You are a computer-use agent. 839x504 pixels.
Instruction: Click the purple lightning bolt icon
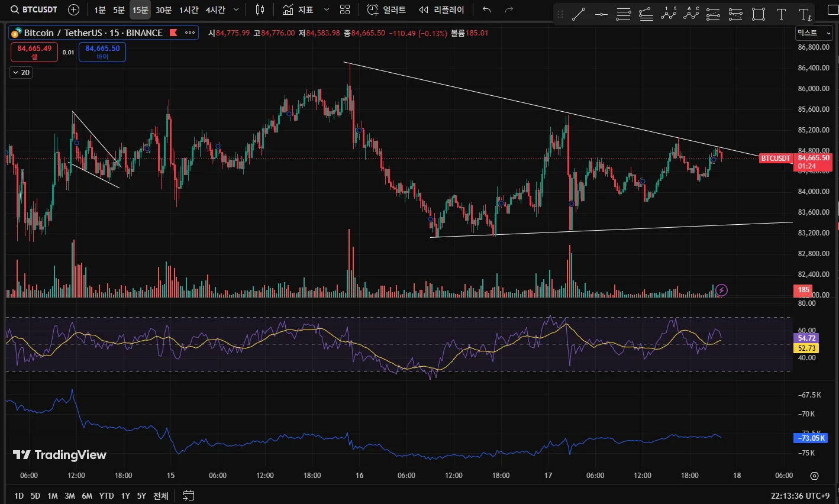721,290
